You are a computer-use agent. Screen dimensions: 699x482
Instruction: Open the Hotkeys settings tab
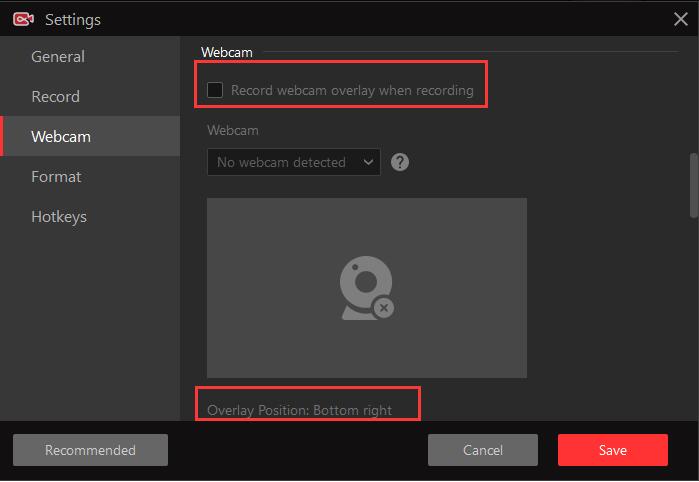(59, 217)
